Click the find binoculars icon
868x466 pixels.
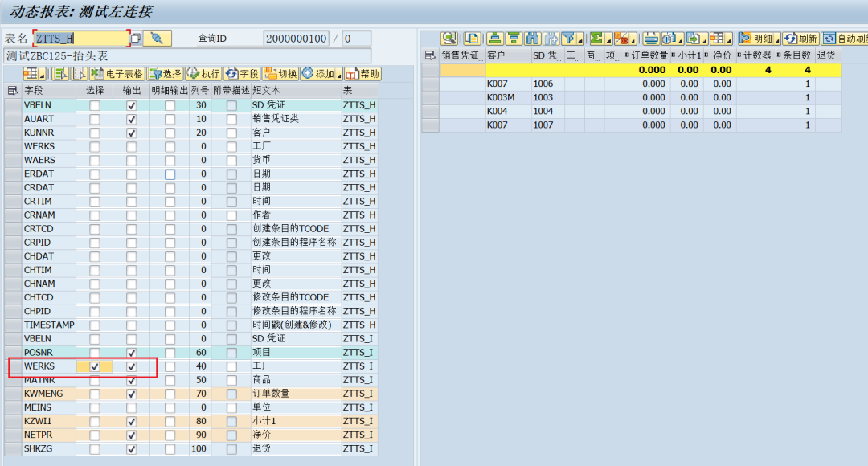click(x=533, y=39)
